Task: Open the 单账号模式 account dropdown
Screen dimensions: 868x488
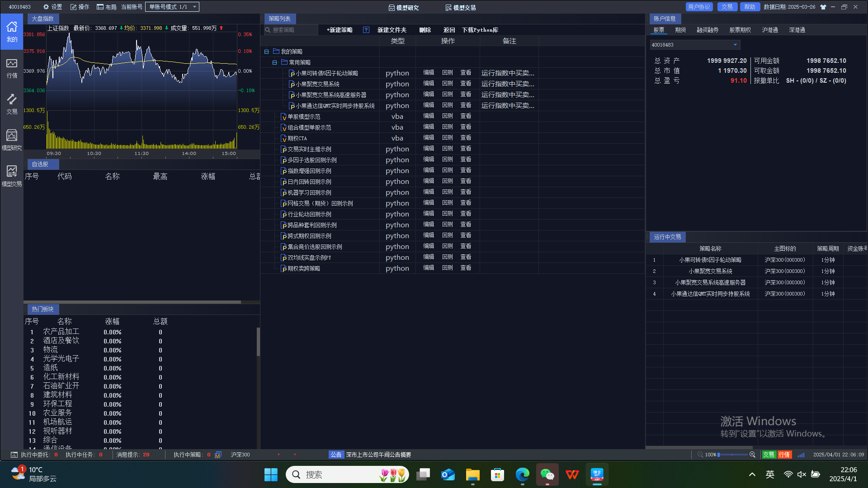Action: pyautogui.click(x=172, y=7)
